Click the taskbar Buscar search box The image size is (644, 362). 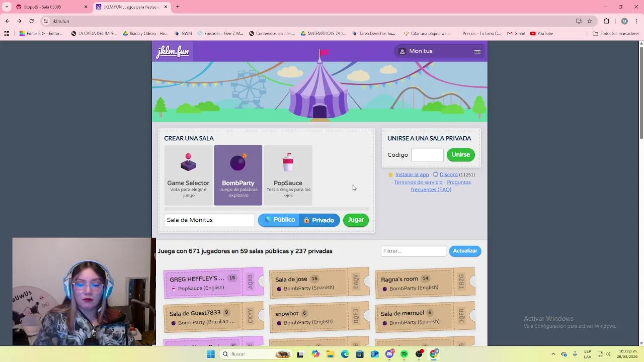256,354
